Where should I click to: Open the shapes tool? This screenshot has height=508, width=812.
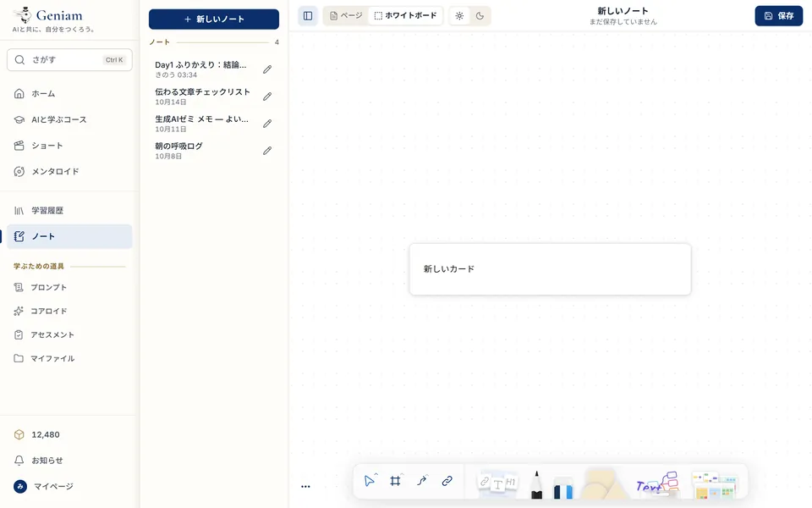[604, 484]
